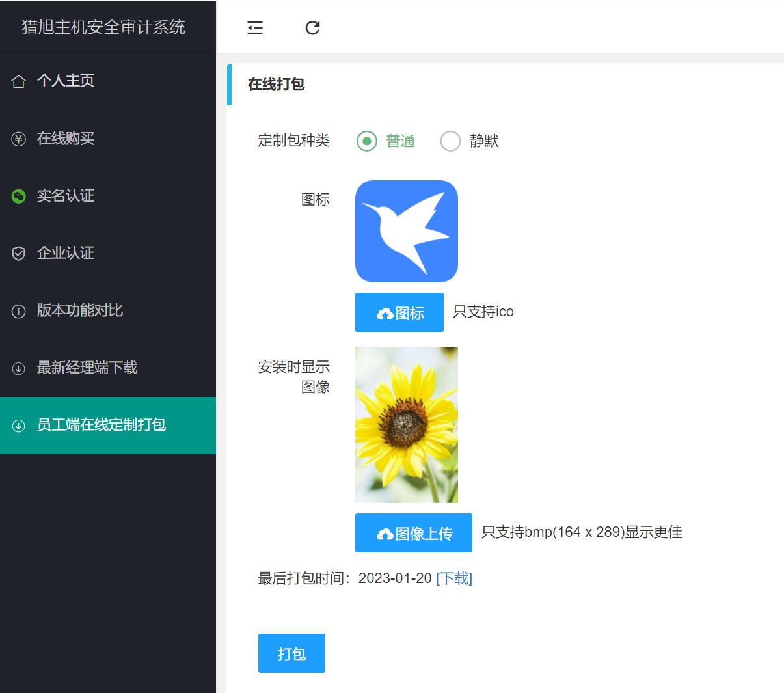784x693 pixels.
Task: Click the home icon beside 个人主页
Action: (x=19, y=81)
